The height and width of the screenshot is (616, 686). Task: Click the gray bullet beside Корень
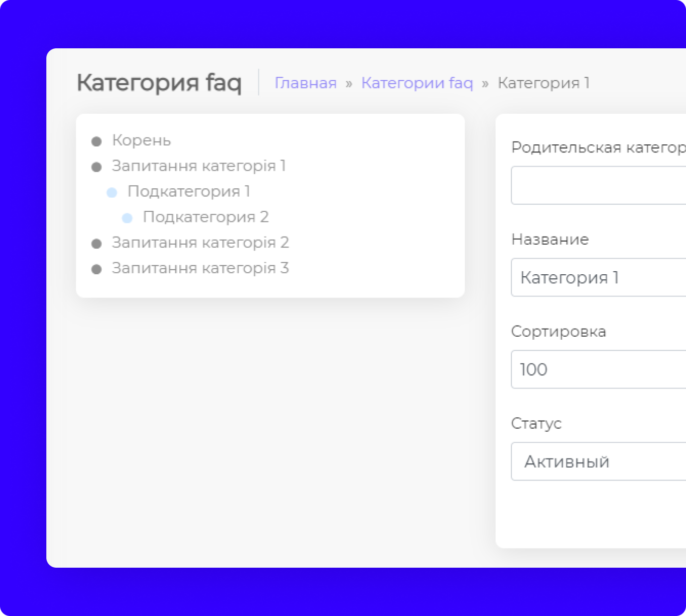click(x=97, y=141)
